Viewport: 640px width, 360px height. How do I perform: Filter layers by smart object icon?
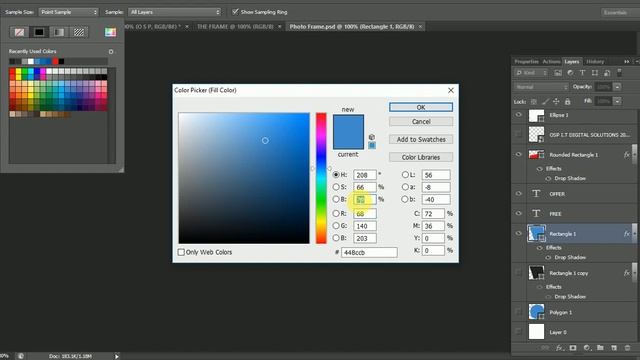coord(607,73)
